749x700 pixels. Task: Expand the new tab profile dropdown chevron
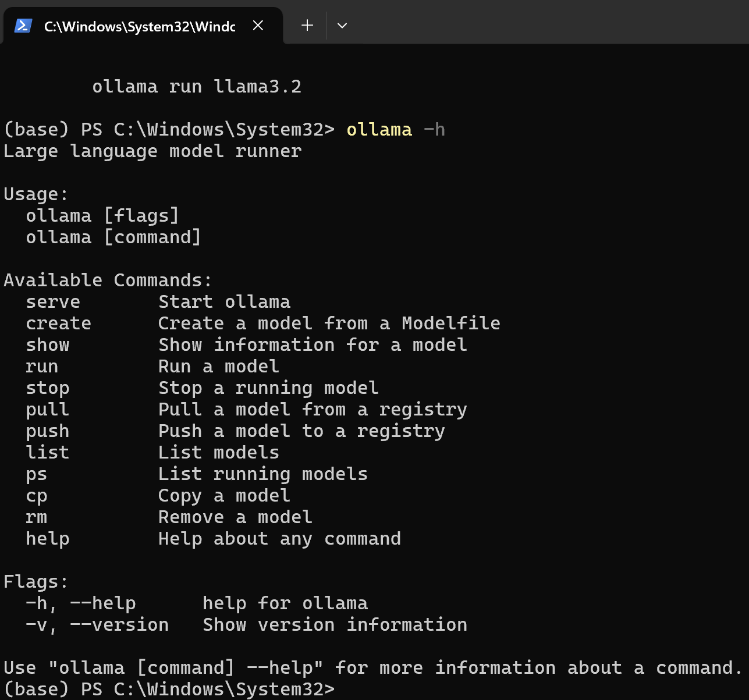342,26
